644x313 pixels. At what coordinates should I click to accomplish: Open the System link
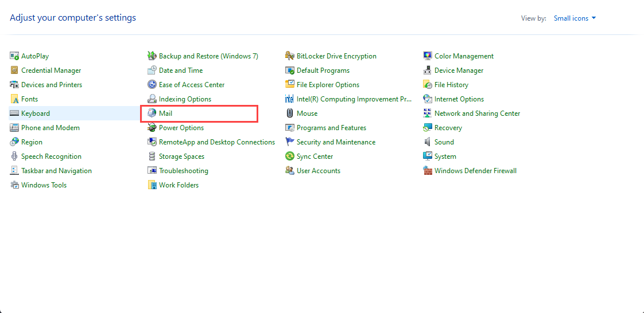(445, 156)
